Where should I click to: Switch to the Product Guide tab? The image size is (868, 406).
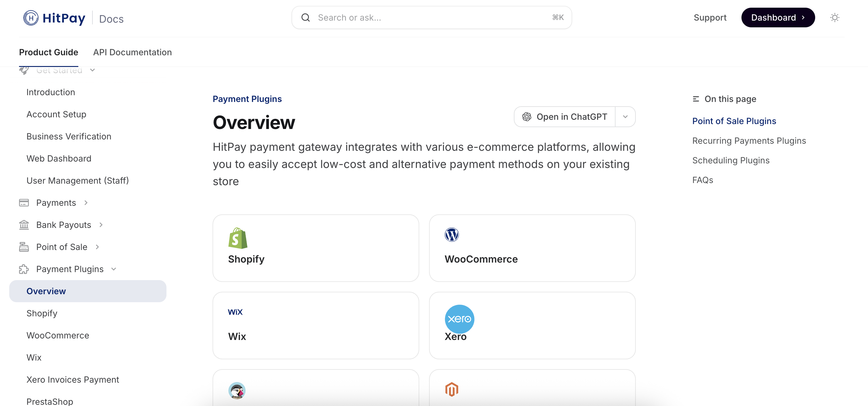pos(49,52)
